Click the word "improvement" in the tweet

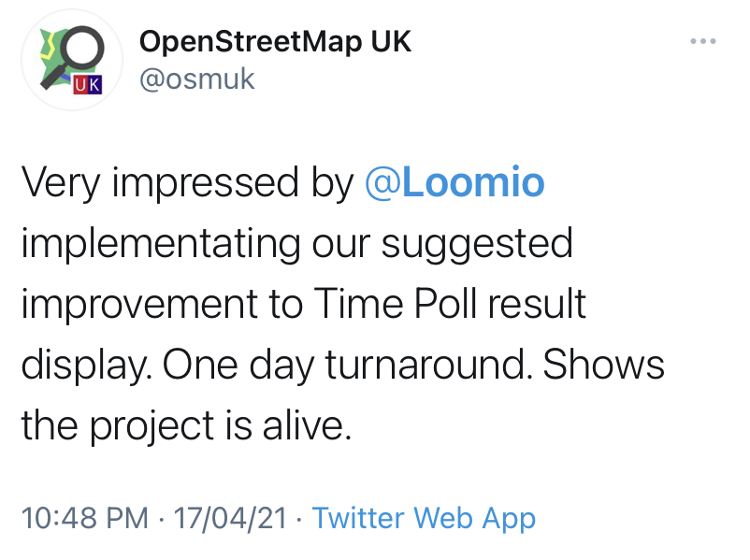pos(139,305)
